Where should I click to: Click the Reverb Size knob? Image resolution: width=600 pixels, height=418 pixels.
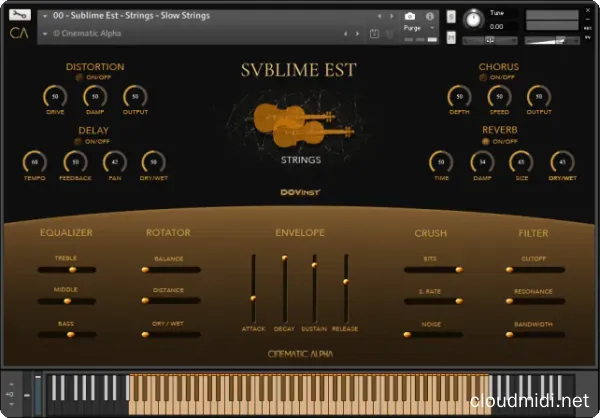pos(521,162)
